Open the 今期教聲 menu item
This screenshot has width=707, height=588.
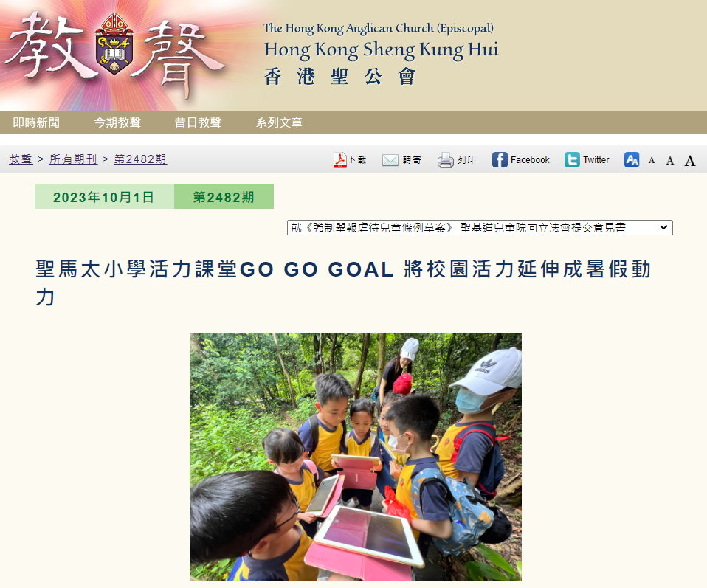(117, 122)
